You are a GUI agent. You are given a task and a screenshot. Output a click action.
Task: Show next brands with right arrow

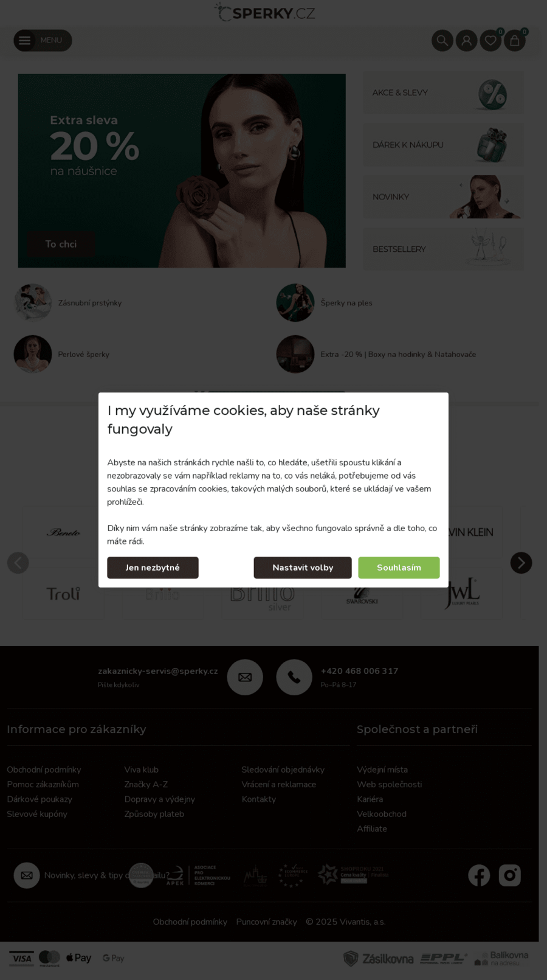tap(521, 563)
